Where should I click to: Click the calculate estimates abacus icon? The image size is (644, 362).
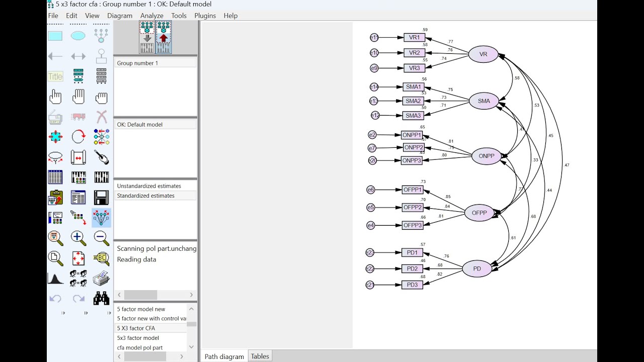click(101, 177)
